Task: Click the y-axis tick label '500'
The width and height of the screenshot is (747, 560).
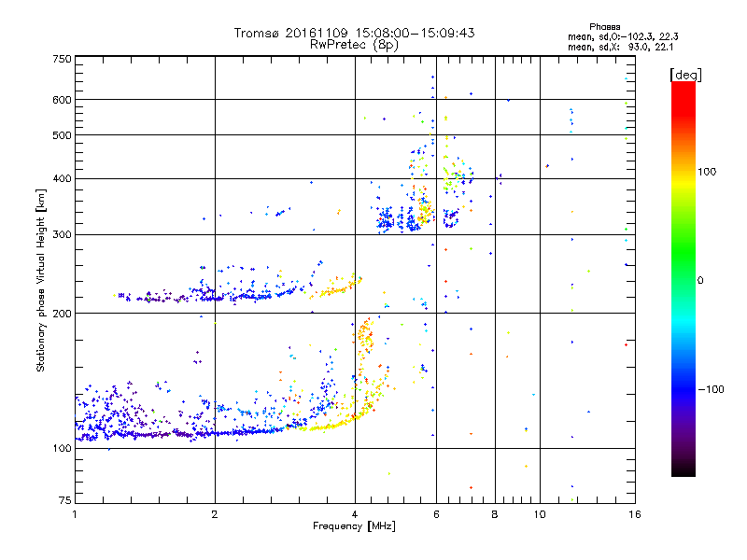Action: (62, 135)
